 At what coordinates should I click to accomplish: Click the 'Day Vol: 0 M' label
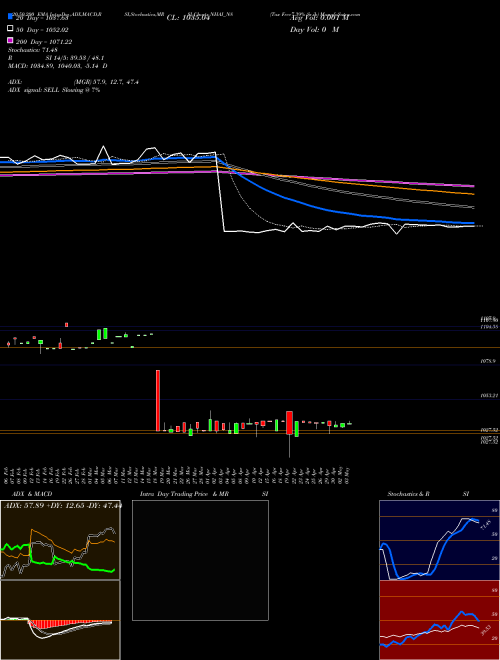314,29
